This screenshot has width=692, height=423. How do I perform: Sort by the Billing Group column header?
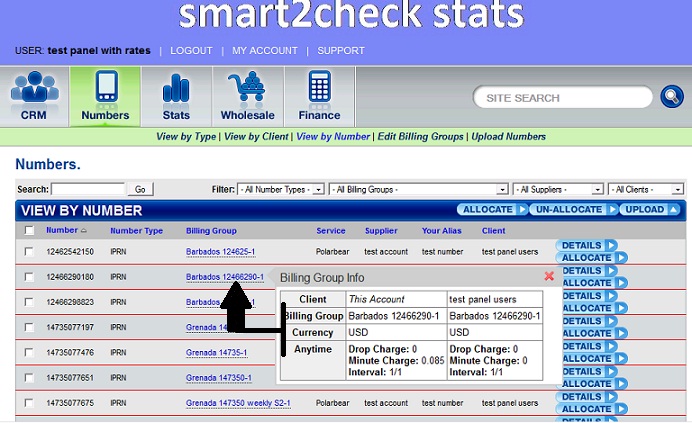[x=211, y=230]
